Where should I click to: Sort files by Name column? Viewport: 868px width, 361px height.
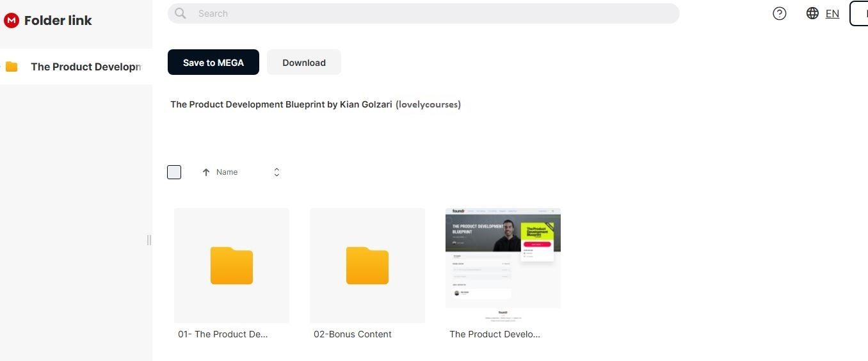click(227, 172)
